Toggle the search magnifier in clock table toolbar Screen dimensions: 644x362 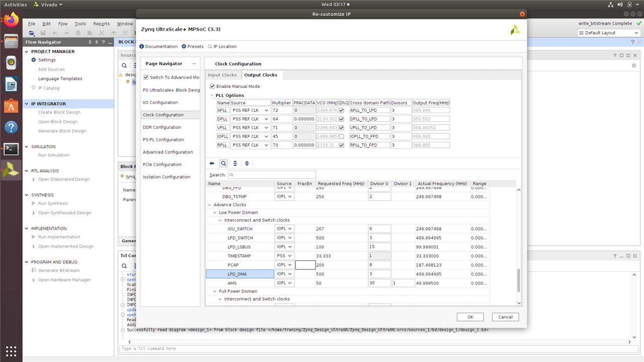coord(223,163)
